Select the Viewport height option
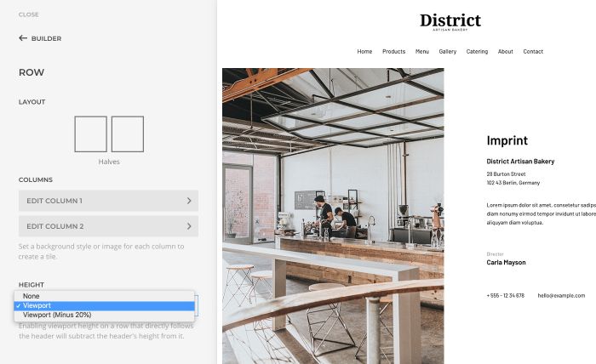 [x=37, y=305]
